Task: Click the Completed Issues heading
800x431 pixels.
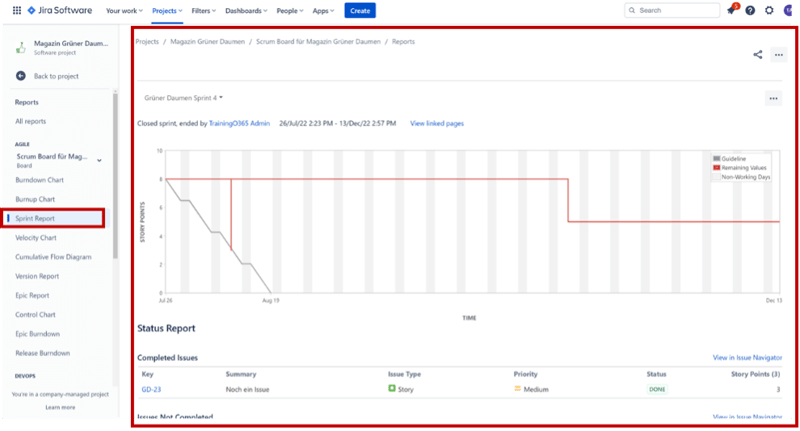Action: [167, 358]
